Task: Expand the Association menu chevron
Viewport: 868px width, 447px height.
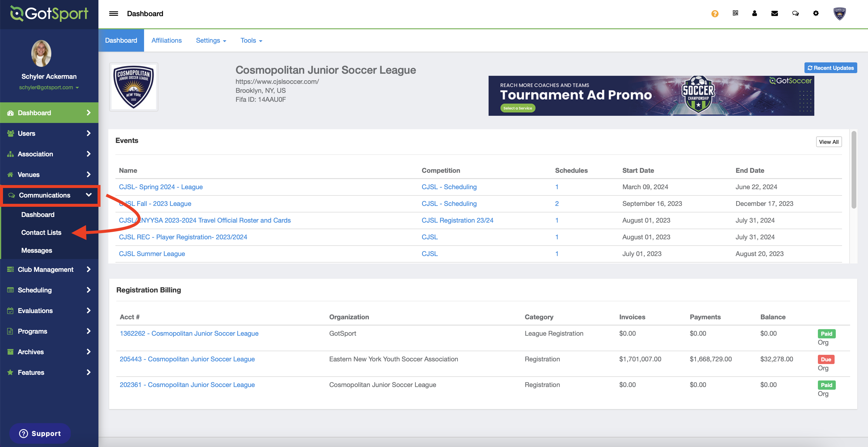Action: pos(89,154)
